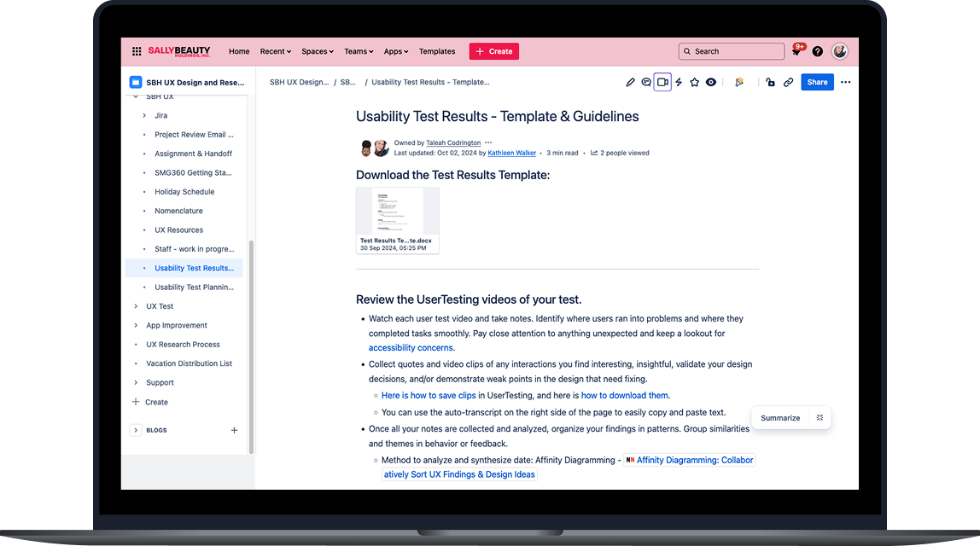Image resolution: width=980 pixels, height=546 pixels.
Task: Expand the BLOGS section
Action: click(x=136, y=430)
